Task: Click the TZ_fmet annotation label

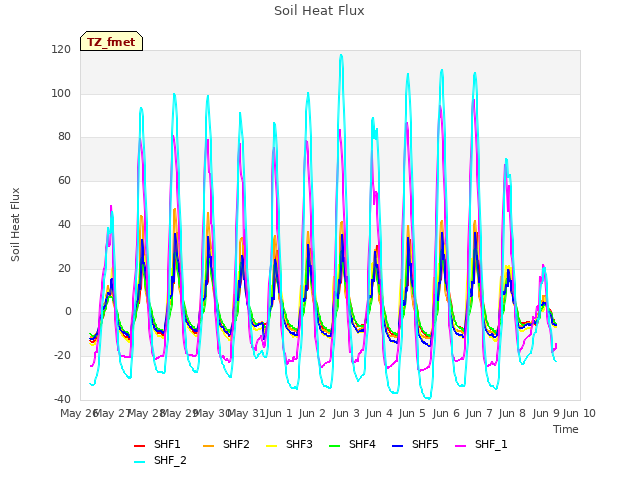Action: (x=111, y=42)
